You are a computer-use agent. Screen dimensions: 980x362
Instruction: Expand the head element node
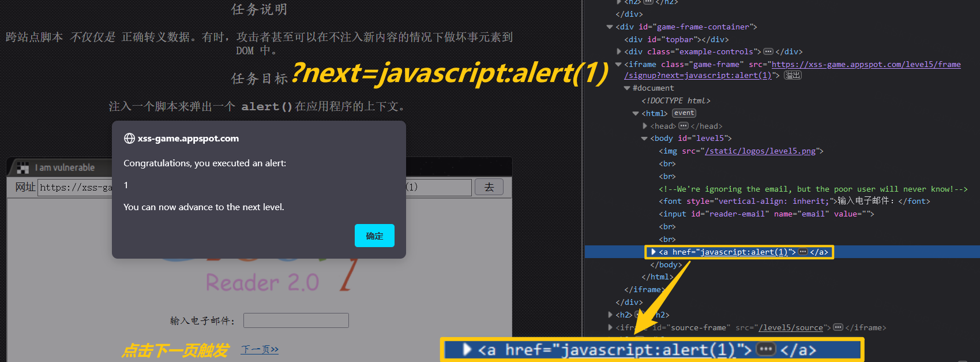coord(645,126)
